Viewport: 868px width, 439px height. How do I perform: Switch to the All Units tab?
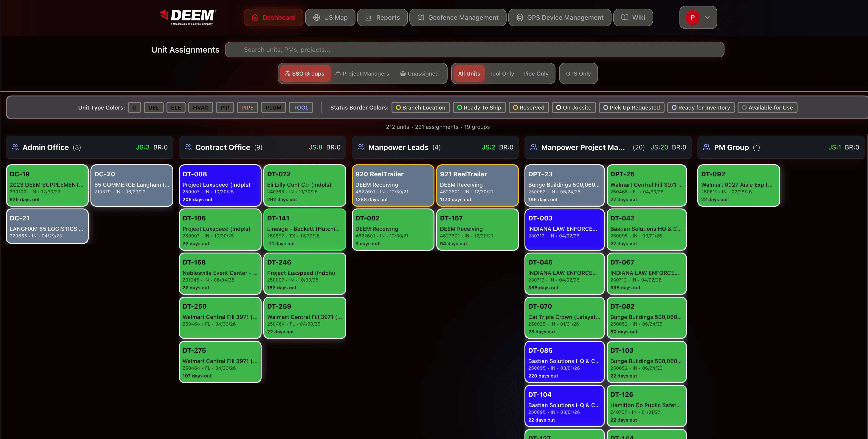click(469, 73)
